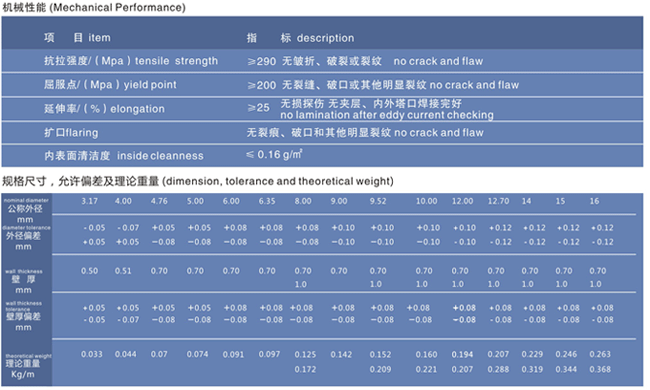Click the ≤ 0.16 g/m² value
650x390 pixels.
[x=274, y=155]
